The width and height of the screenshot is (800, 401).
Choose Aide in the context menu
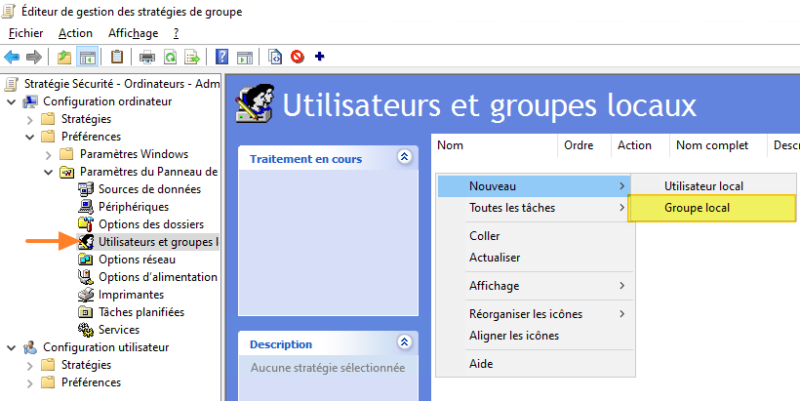click(x=534, y=364)
